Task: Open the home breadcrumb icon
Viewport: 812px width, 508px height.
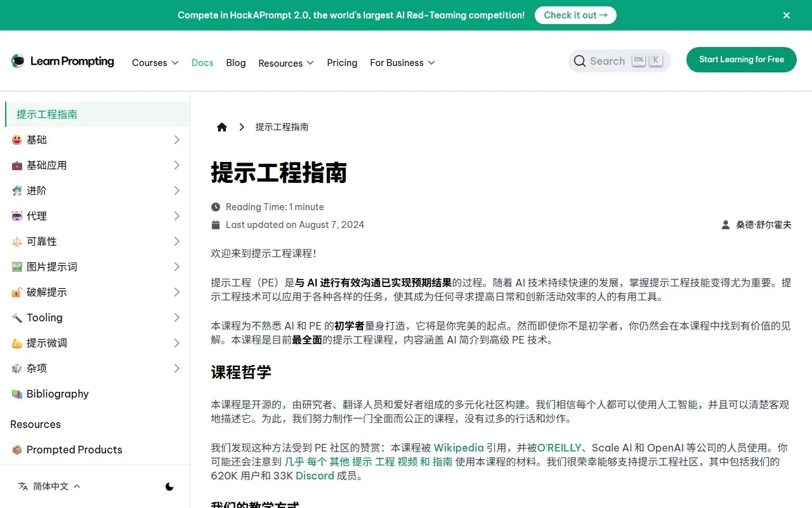Action: (221, 127)
